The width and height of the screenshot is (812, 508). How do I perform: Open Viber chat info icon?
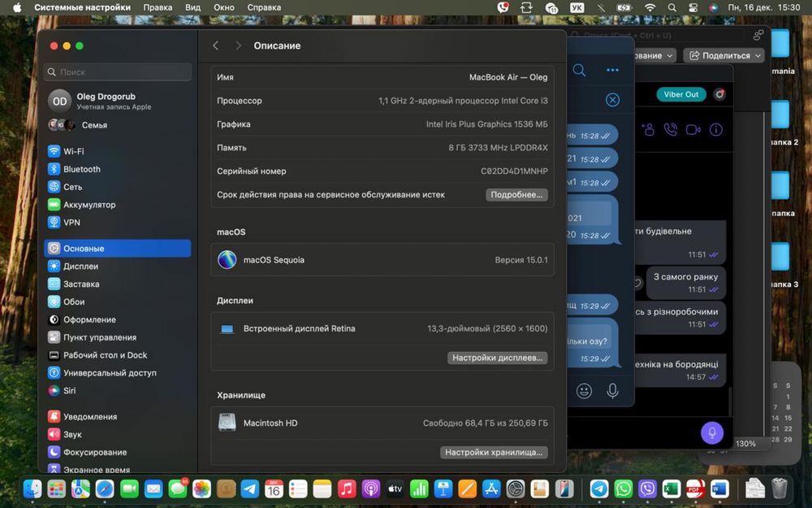715,129
